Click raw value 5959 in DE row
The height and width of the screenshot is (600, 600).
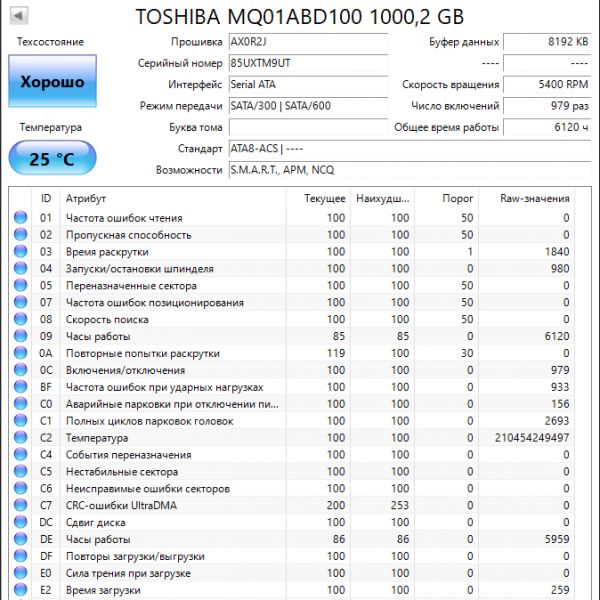click(557, 539)
